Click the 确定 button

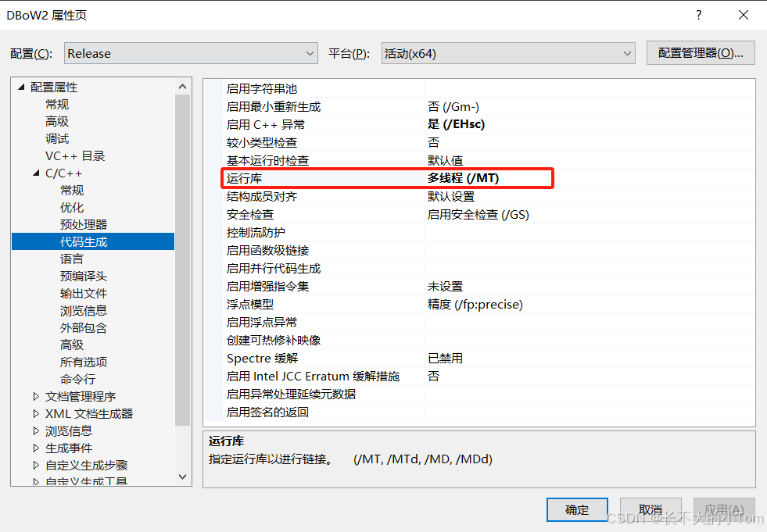(577, 510)
